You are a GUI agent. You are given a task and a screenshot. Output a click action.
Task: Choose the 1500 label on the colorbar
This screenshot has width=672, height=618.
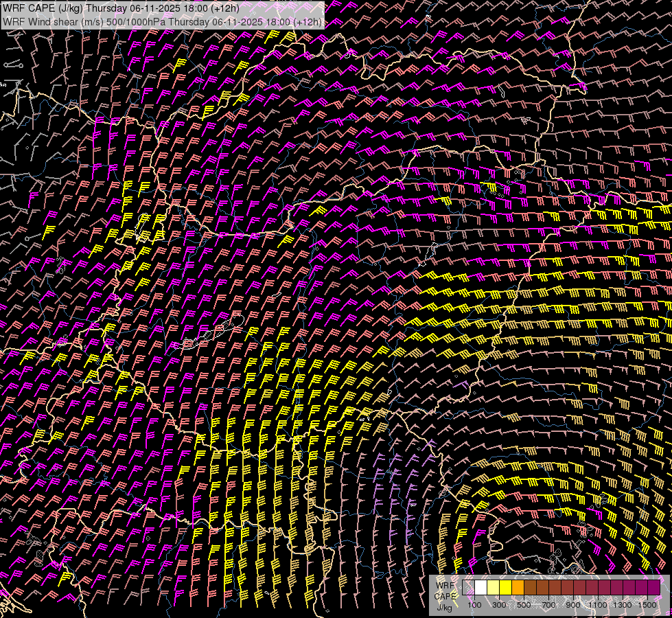point(647,605)
